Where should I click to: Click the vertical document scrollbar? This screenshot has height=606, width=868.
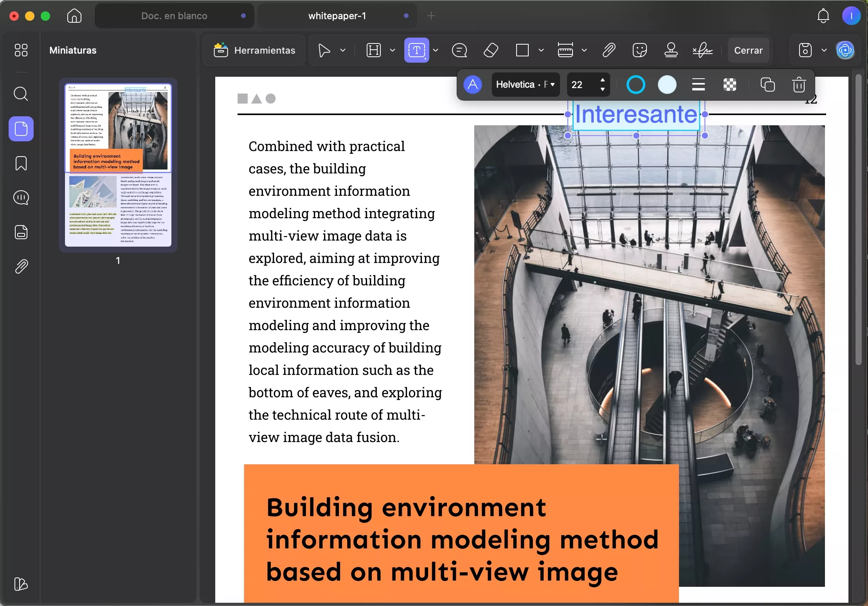tap(859, 219)
